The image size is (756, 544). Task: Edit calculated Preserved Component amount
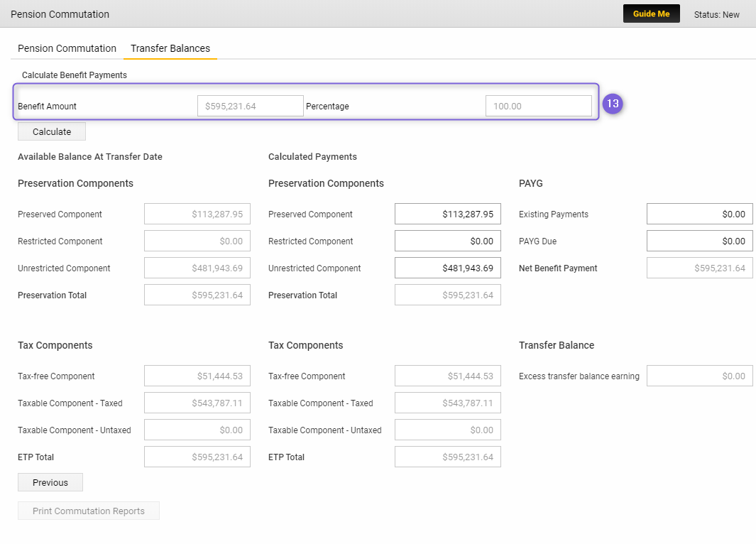tap(448, 214)
